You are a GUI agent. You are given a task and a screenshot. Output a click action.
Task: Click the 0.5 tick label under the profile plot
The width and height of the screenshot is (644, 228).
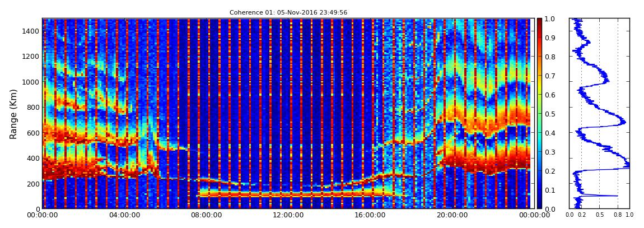(x=600, y=215)
